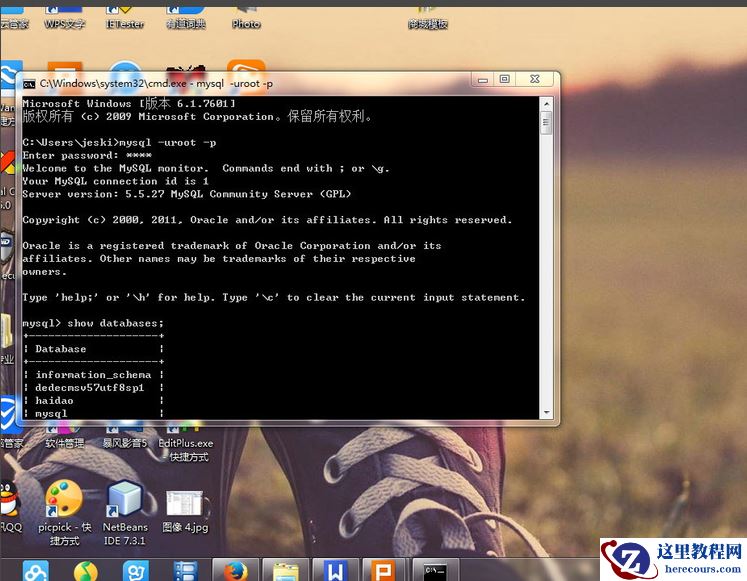Click the "Type 'help;' or '\h' for help" line
This screenshot has width=747, height=581.
point(273,298)
